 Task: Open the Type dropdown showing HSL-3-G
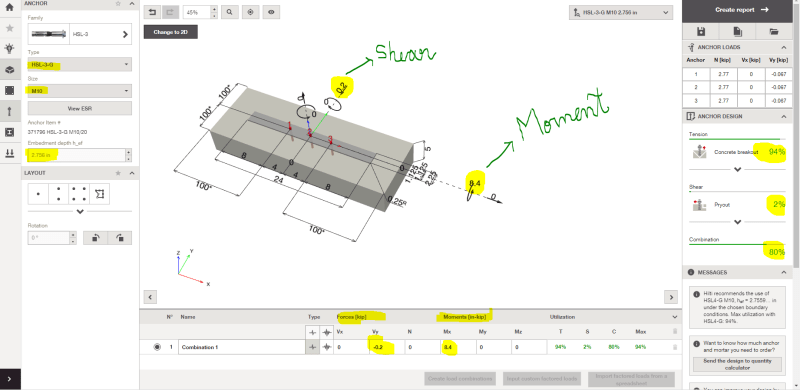(80, 65)
